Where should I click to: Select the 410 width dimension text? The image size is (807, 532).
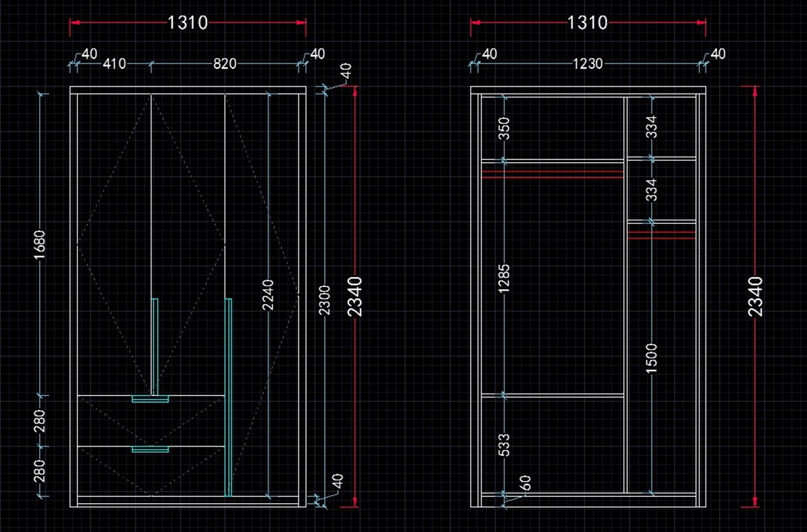pyautogui.click(x=114, y=65)
